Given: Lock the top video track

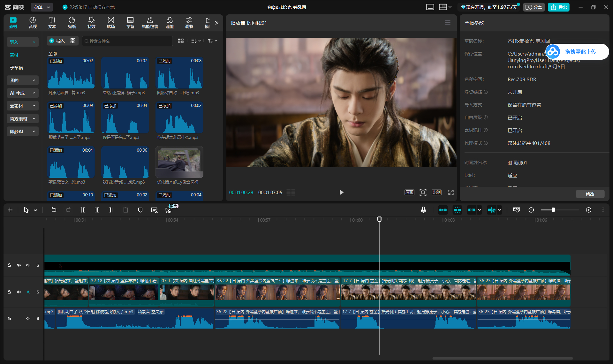Looking at the screenshot, I should [x=9, y=265].
